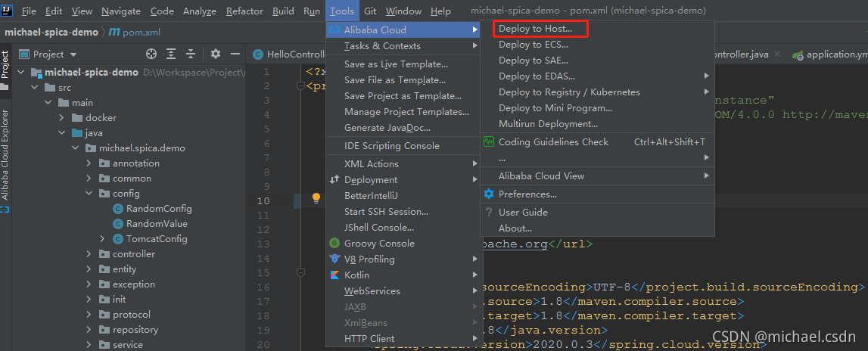Collapse the michael.spica.demo package

pos(75,148)
